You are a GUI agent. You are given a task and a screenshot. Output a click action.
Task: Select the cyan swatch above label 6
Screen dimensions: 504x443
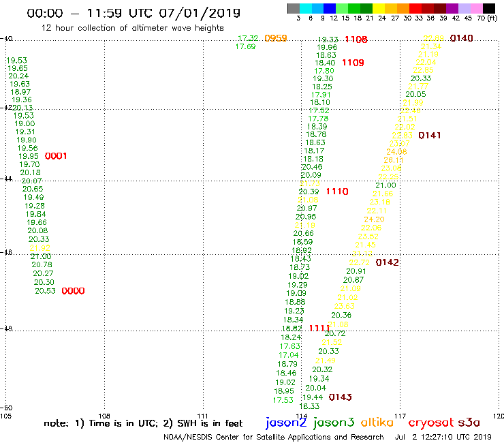[x=306, y=8]
